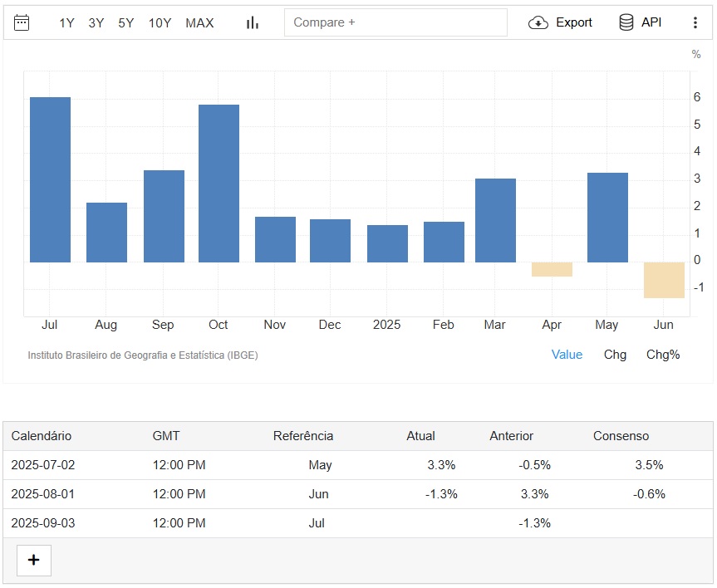717x588 pixels.
Task: Select the 3Y time range
Action: click(96, 23)
